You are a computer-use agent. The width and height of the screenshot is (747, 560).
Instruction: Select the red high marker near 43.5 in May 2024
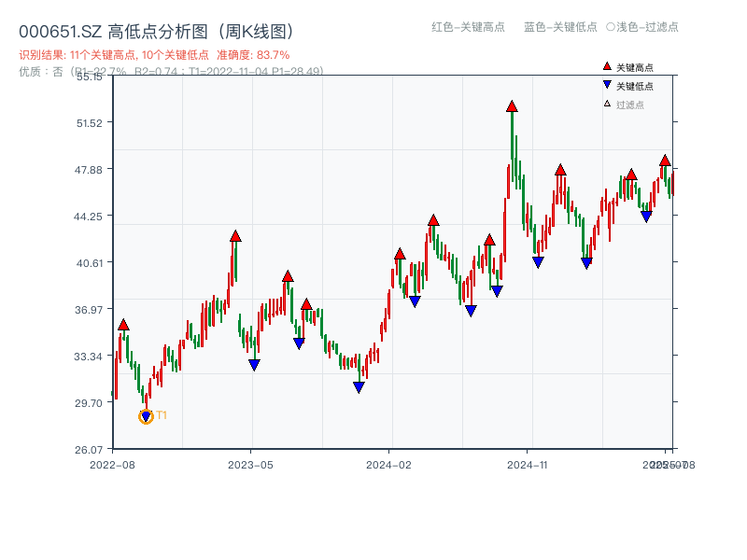pyautogui.click(x=433, y=220)
